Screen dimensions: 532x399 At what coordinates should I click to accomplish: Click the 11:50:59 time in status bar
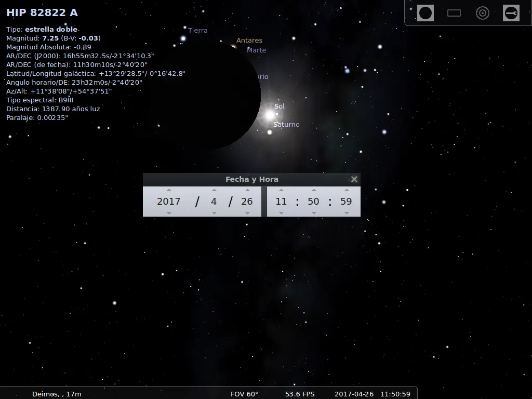click(x=395, y=394)
